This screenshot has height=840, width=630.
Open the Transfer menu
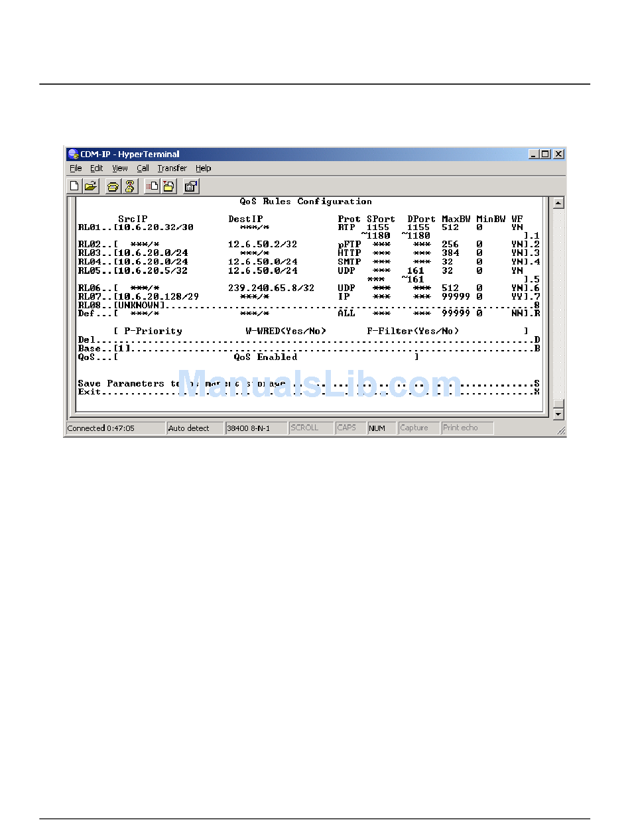point(172,168)
